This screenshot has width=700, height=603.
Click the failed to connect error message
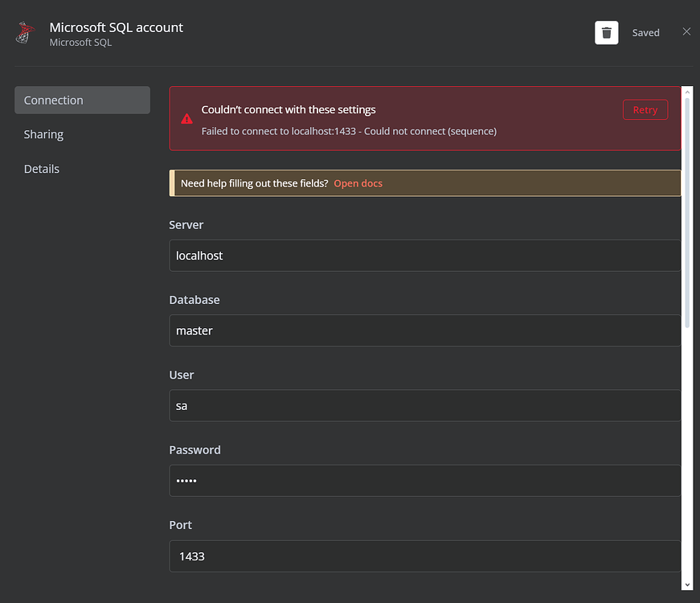coord(349,131)
